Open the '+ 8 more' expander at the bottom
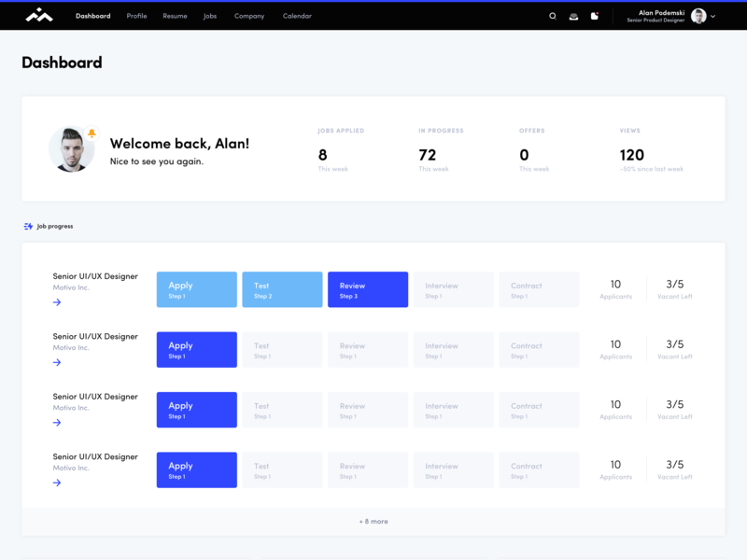This screenshot has height=560, width=747. pos(373,521)
